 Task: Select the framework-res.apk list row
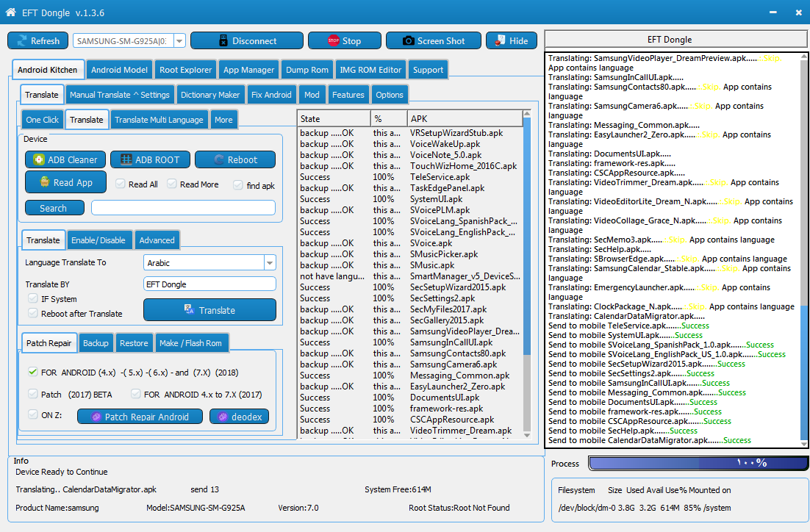pyautogui.click(x=410, y=409)
